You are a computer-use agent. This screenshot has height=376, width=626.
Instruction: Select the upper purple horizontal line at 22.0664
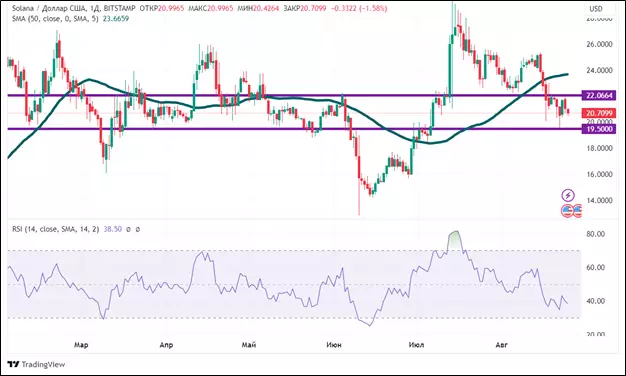point(295,95)
